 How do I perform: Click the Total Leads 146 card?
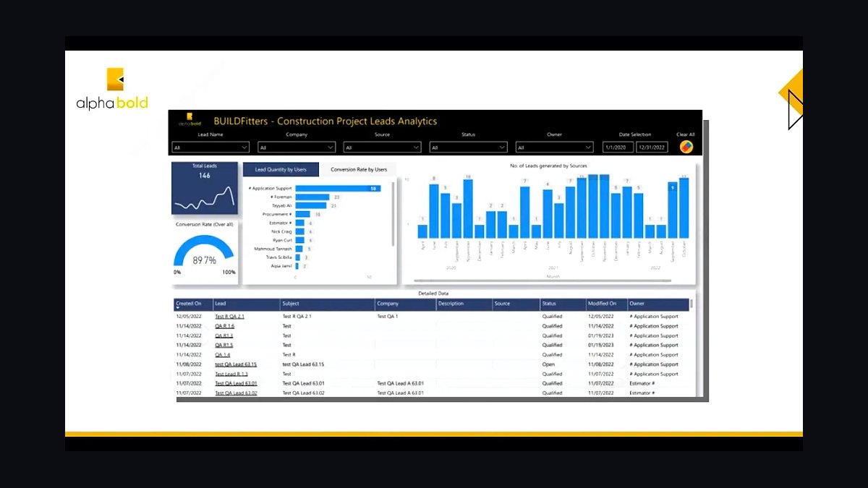[205, 188]
